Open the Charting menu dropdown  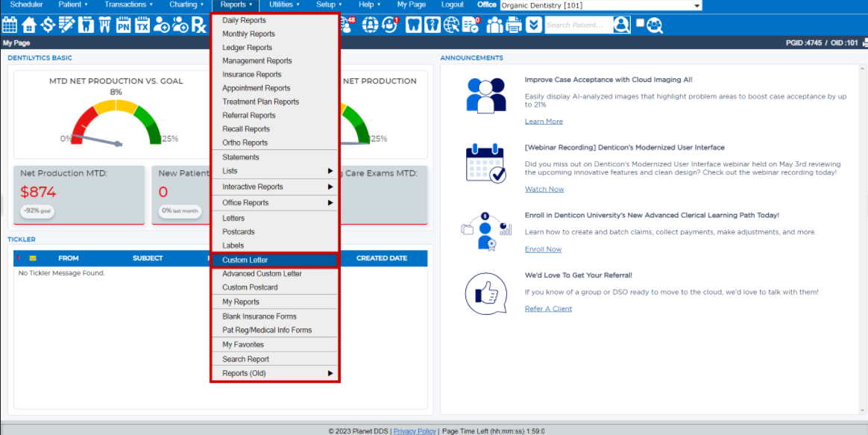coord(187,4)
